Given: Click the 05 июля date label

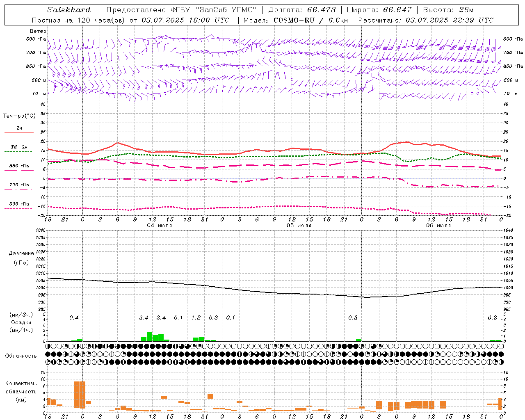Looking at the screenshot, I should (299, 226).
